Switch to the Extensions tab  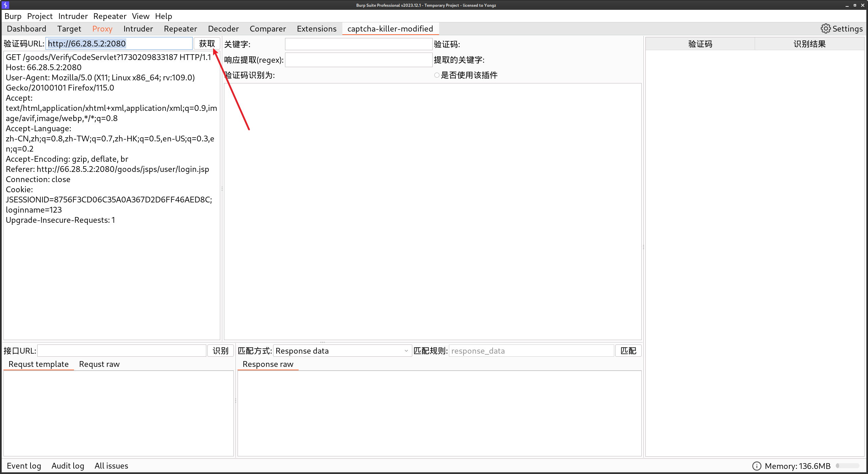(x=317, y=29)
